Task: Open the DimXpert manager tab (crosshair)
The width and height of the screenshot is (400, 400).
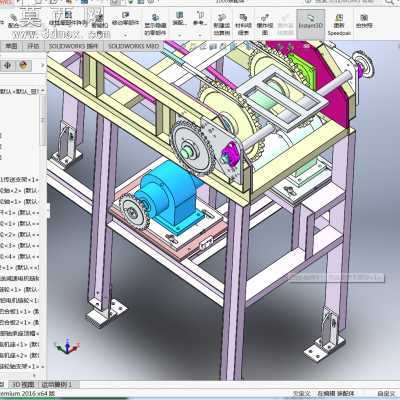Action: (8, 65)
